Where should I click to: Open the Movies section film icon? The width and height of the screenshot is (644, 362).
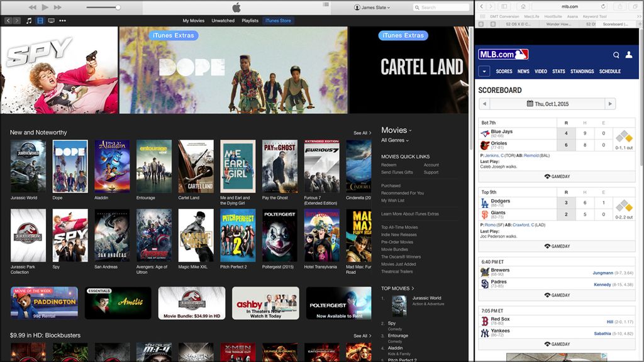[40, 21]
